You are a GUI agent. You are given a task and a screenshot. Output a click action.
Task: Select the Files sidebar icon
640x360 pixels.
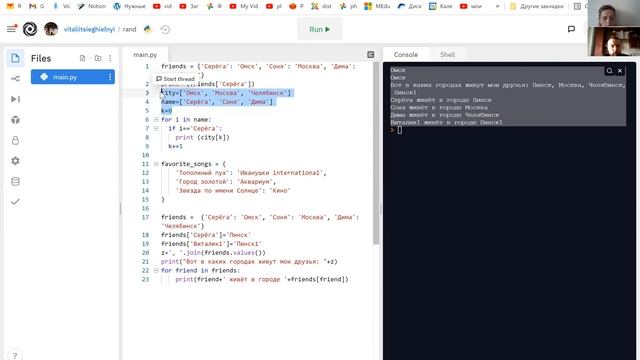point(15,58)
